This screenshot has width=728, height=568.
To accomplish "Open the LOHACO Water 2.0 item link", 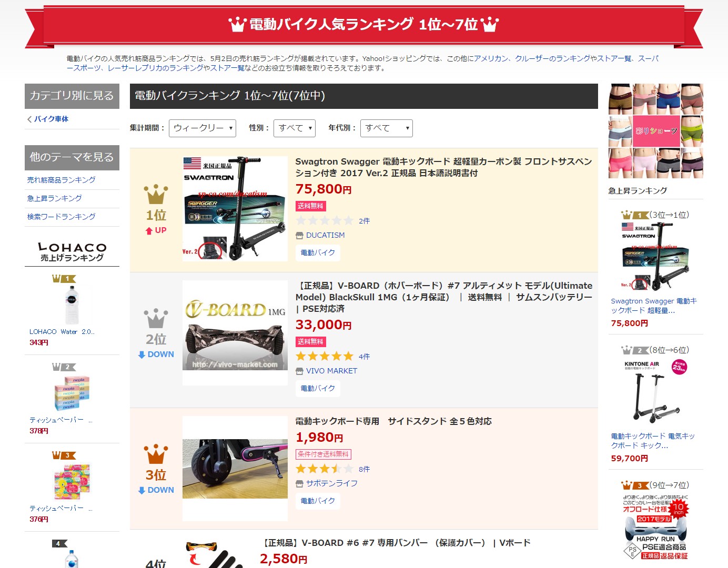I will pyautogui.click(x=62, y=332).
